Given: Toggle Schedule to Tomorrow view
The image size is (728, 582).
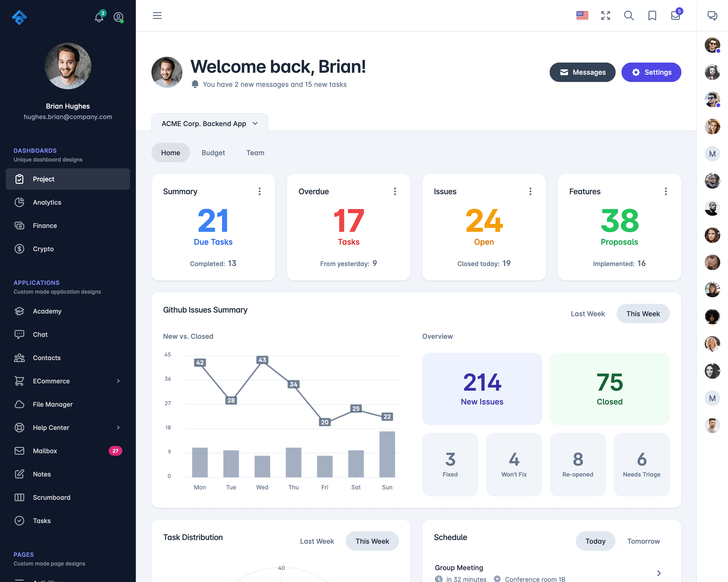Looking at the screenshot, I should click(644, 541).
